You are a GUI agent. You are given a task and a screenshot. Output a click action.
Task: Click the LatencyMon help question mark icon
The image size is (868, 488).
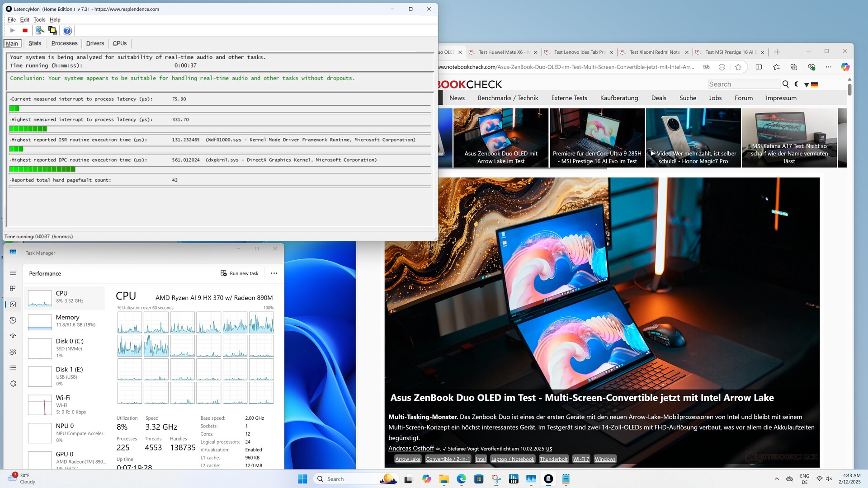pyautogui.click(x=67, y=31)
